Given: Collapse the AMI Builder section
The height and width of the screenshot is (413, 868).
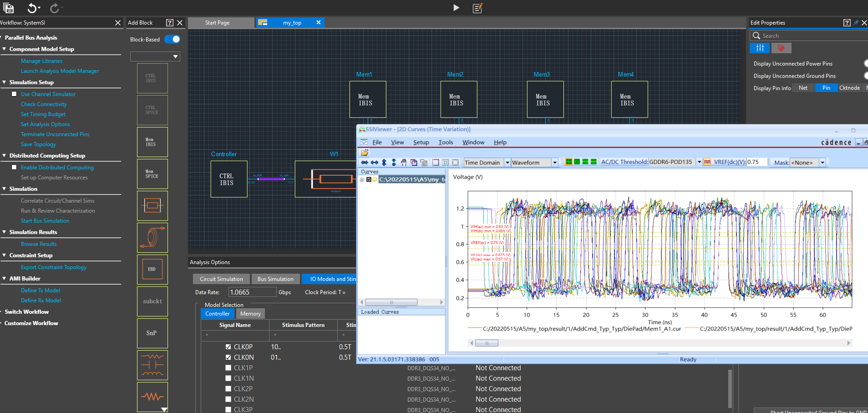Looking at the screenshot, I should pos(4,278).
